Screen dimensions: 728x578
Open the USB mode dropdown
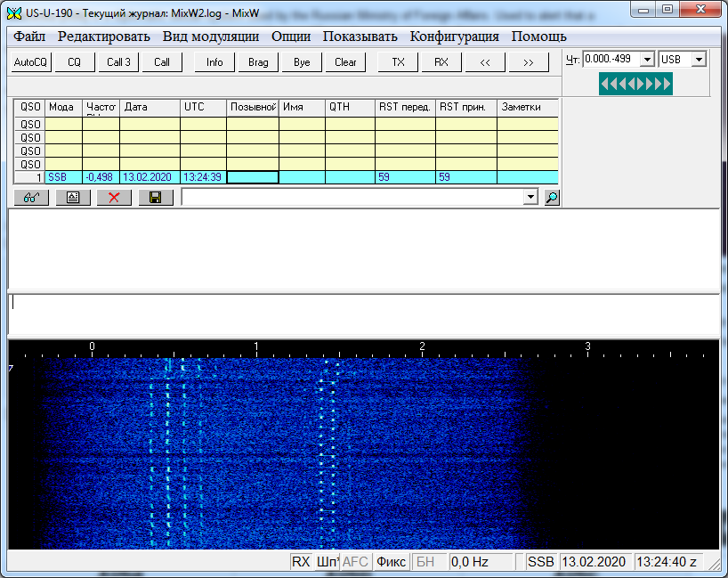click(699, 60)
